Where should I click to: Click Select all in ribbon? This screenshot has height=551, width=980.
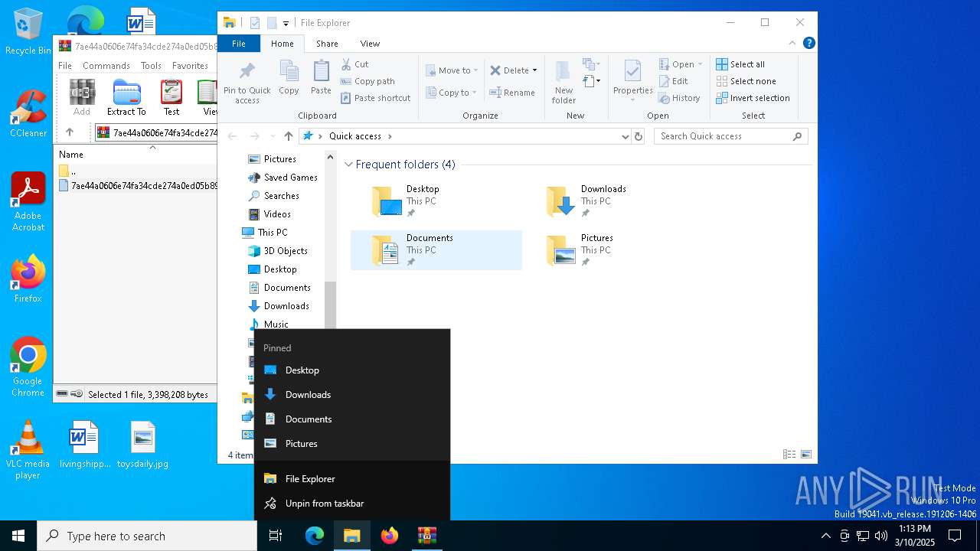pos(740,64)
